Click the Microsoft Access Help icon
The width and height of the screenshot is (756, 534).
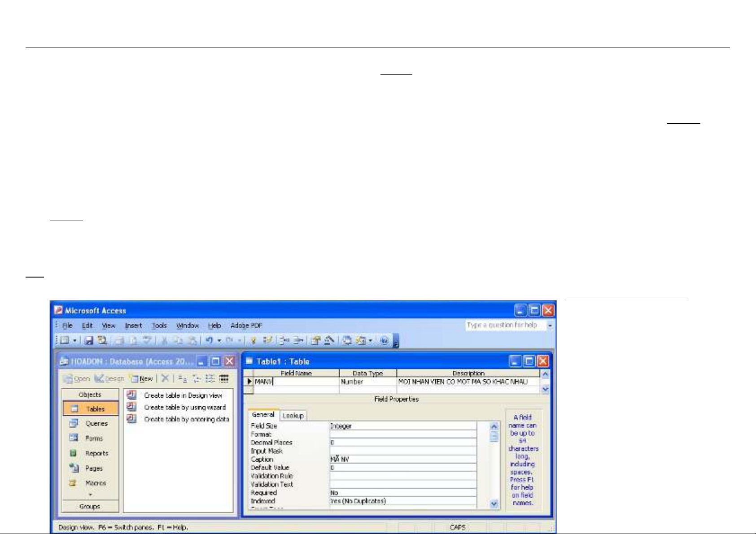[x=384, y=341]
